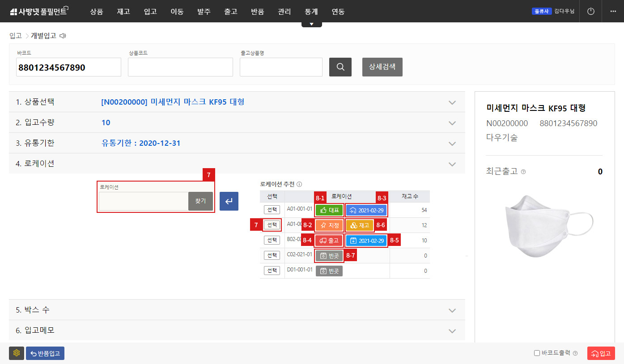Viewport: 624px width, 364px height.
Task: Open the three-dot more menu
Action: [x=613, y=12]
